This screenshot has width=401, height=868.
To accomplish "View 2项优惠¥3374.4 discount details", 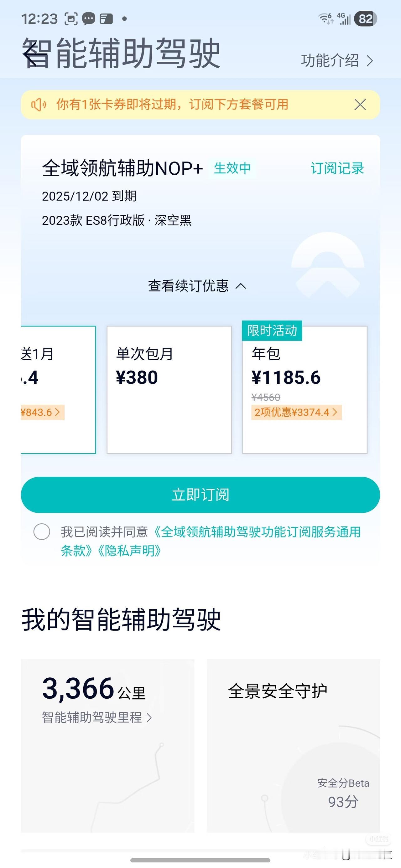I will click(296, 413).
